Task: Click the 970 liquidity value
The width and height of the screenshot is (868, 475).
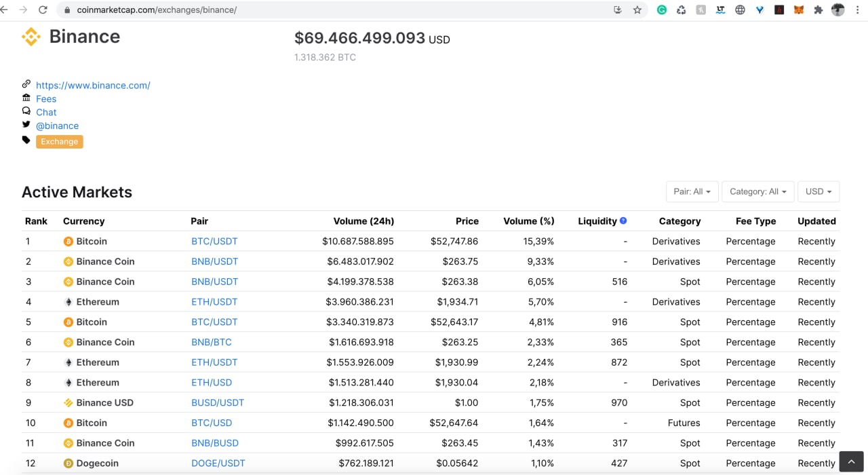Action: (619, 403)
